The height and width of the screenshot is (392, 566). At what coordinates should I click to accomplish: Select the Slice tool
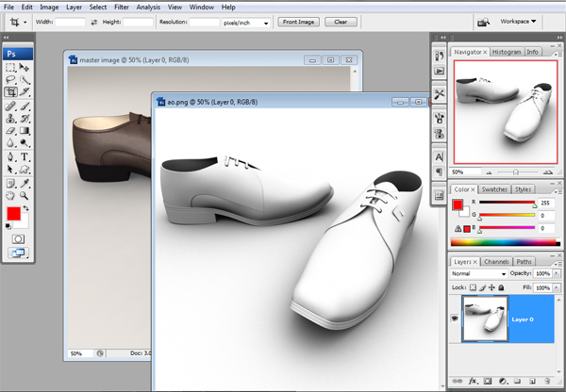[x=25, y=92]
